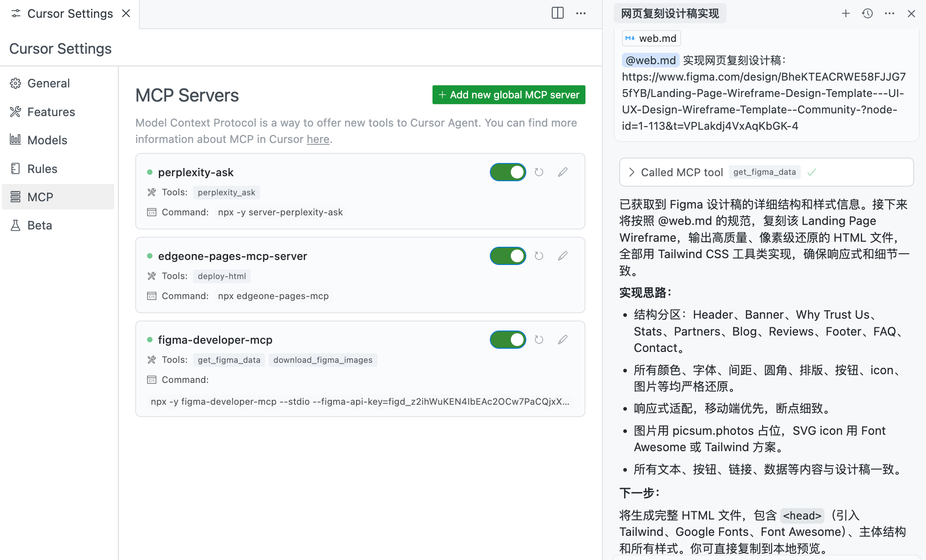Toggle off edgeone-pages-mcp-server
The width and height of the screenshot is (926, 560).
[x=508, y=256]
